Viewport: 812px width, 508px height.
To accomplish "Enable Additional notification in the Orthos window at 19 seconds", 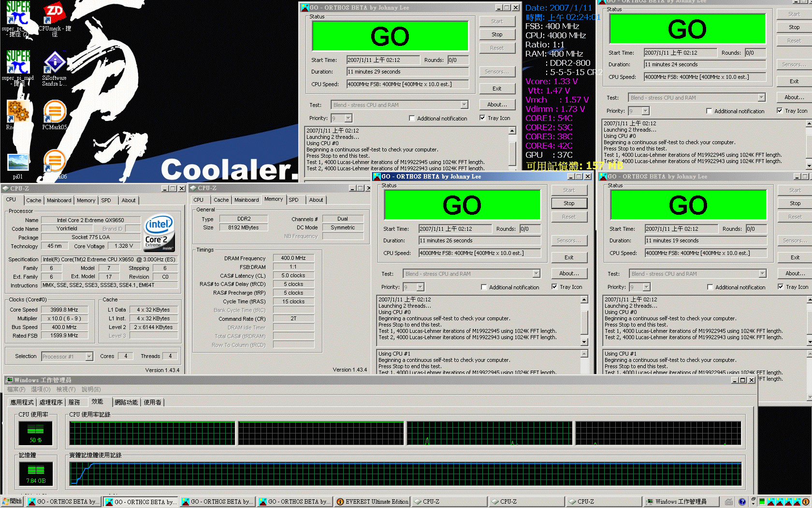I will [x=710, y=287].
